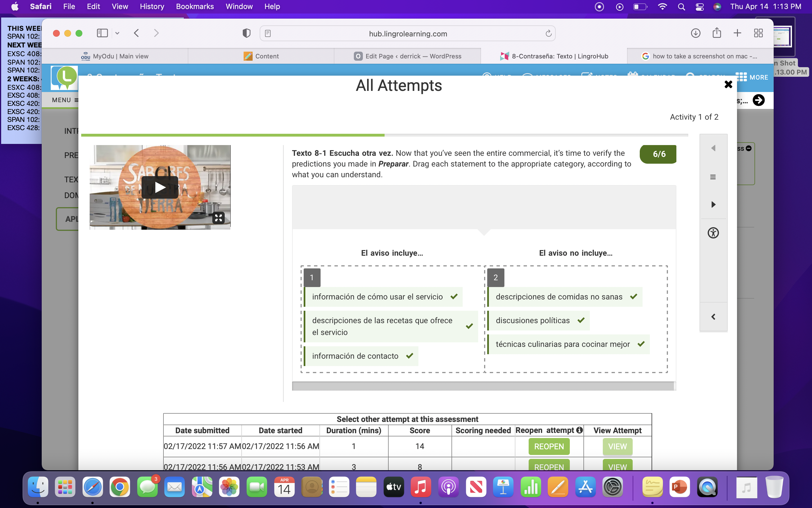Screen dimensions: 812x508
Task: Open Siri from menu bar
Action: pyautogui.click(x=717, y=7)
